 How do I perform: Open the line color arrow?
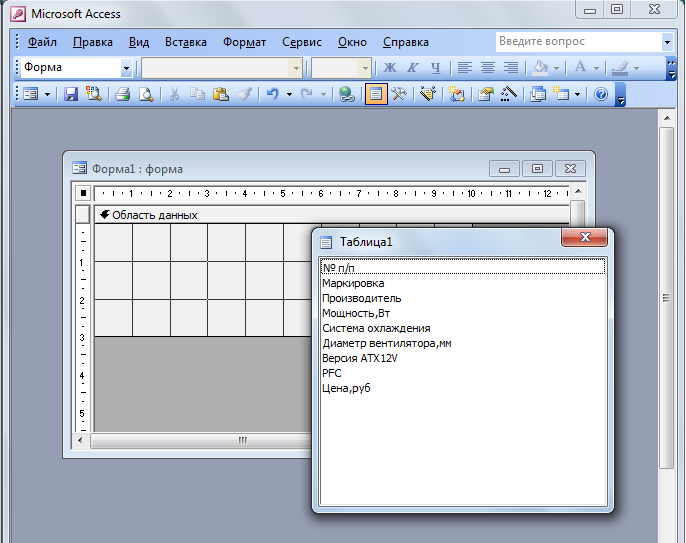[x=637, y=68]
